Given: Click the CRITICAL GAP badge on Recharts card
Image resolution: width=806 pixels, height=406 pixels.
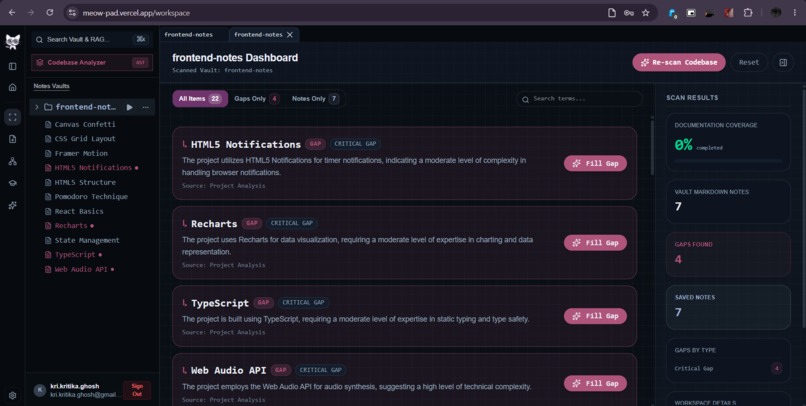Looking at the screenshot, I should click(x=291, y=223).
